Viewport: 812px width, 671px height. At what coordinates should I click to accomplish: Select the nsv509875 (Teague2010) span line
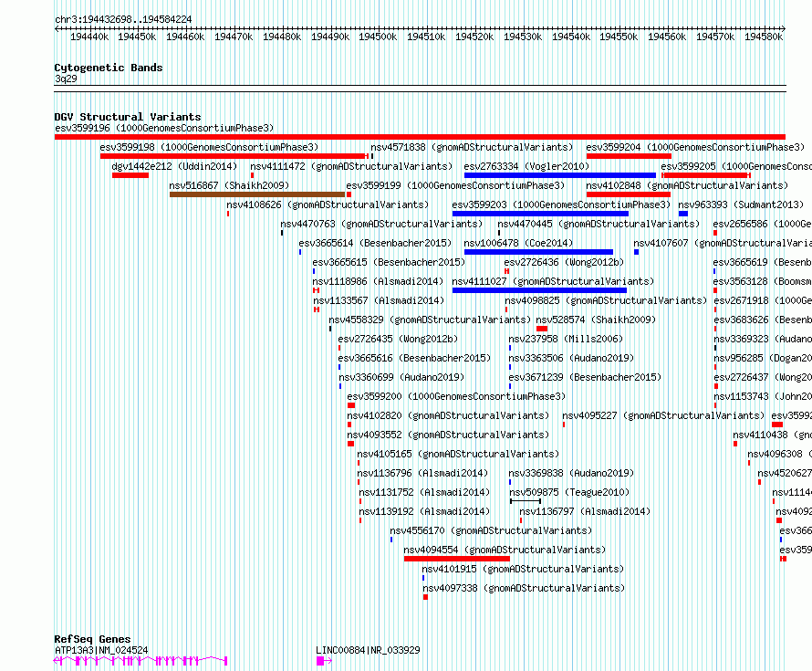[526, 501]
